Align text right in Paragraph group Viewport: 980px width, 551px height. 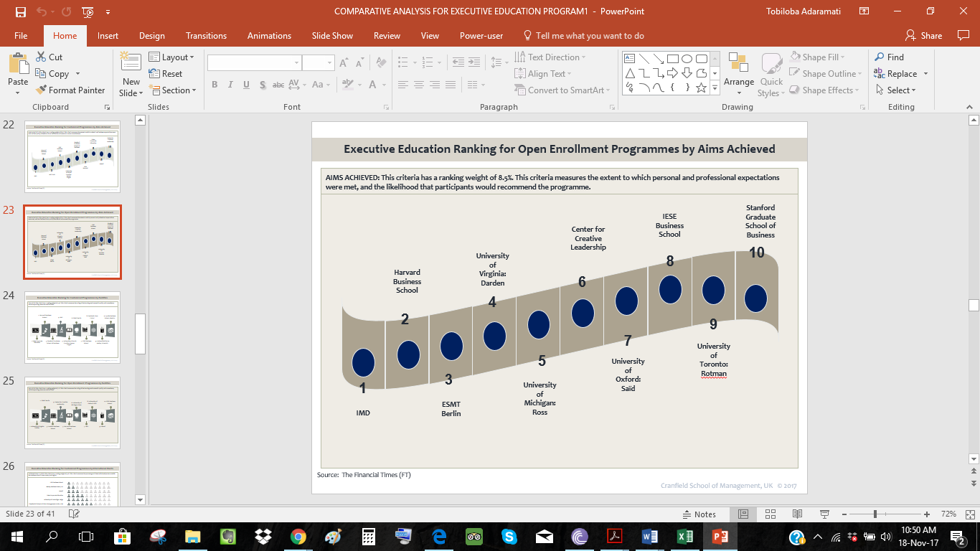[435, 85]
